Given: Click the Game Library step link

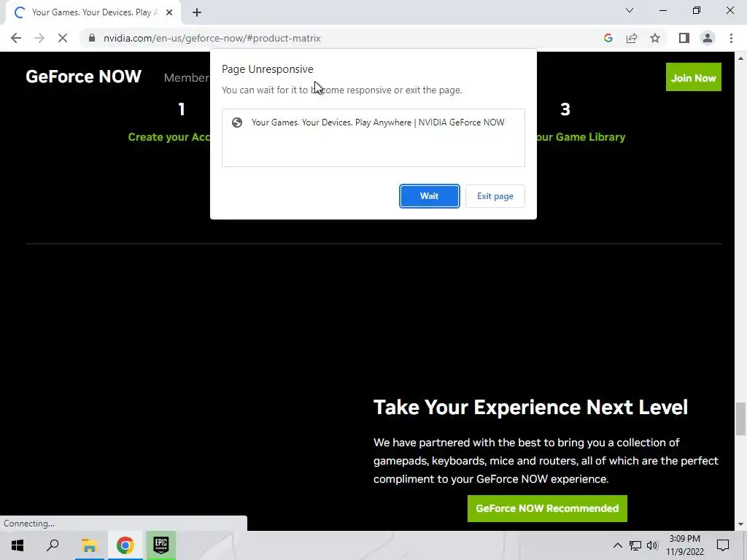Looking at the screenshot, I should tap(581, 137).
